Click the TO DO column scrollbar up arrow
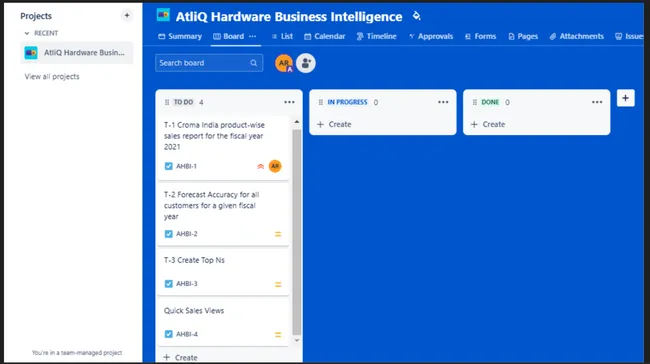650x364 pixels. (297, 122)
